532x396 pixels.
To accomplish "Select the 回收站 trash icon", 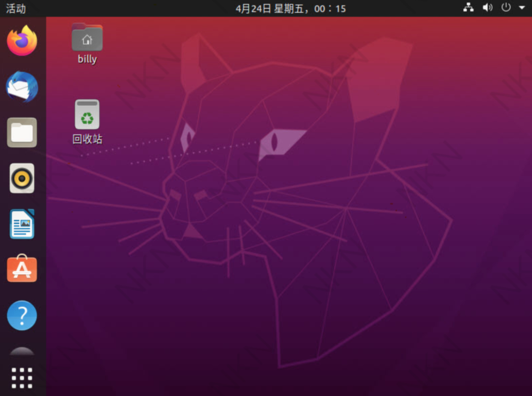I will tap(87, 114).
